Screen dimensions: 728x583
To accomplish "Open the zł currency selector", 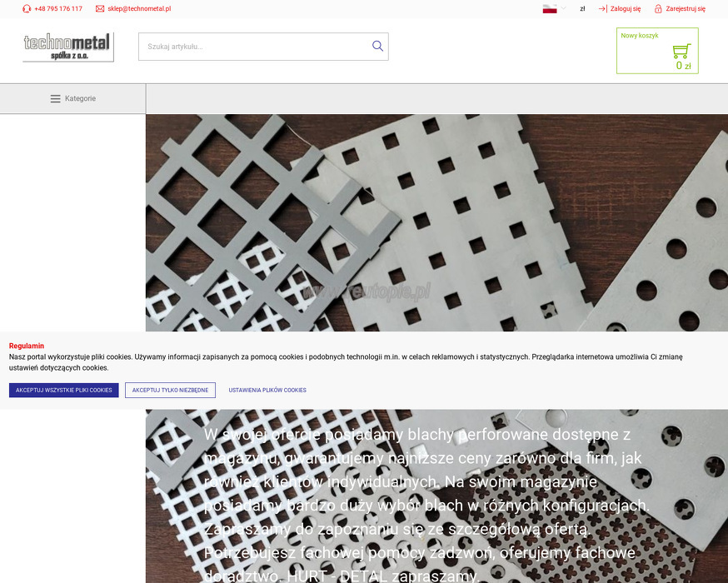I will coord(582,9).
